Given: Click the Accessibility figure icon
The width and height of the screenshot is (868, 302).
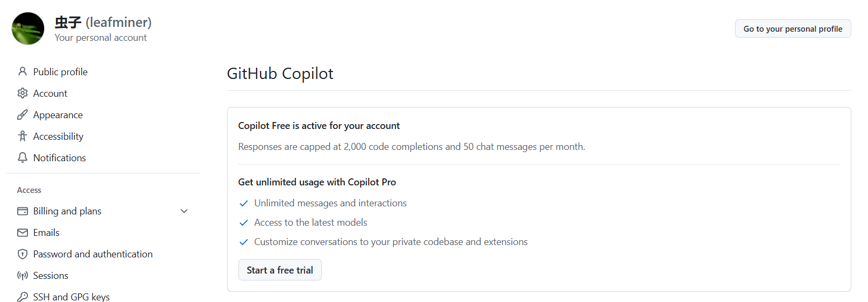Looking at the screenshot, I should pyautogui.click(x=23, y=136).
